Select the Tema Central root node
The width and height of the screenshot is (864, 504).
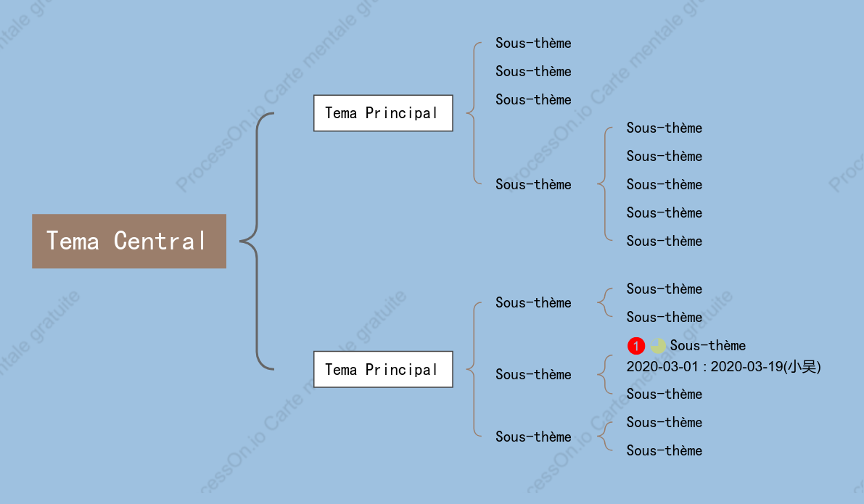[x=129, y=241]
